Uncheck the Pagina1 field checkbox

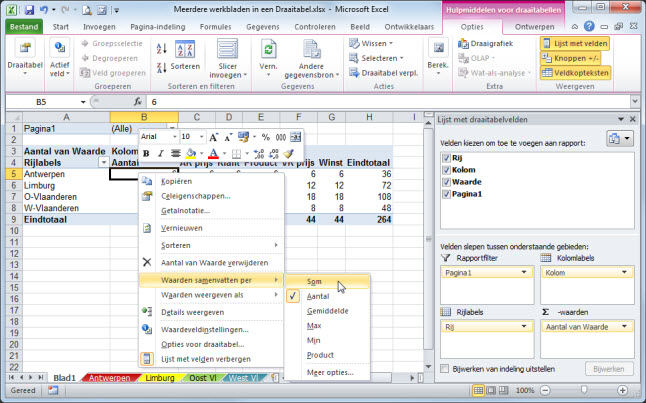point(446,194)
